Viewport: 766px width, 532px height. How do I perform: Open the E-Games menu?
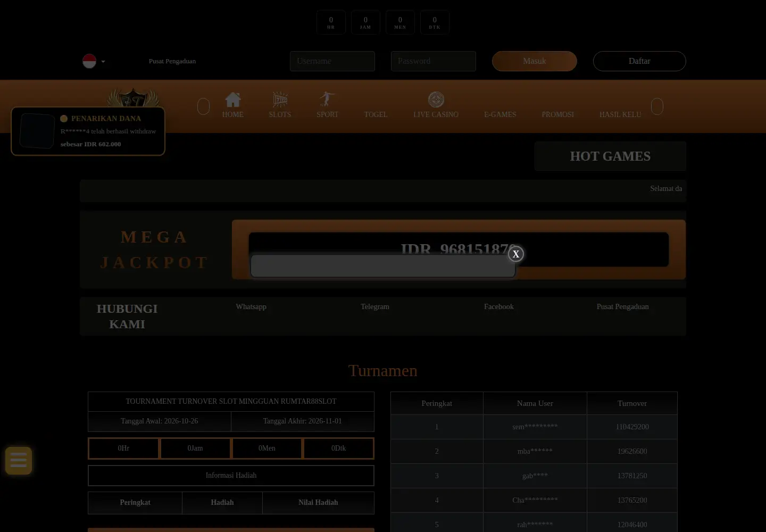point(500,114)
